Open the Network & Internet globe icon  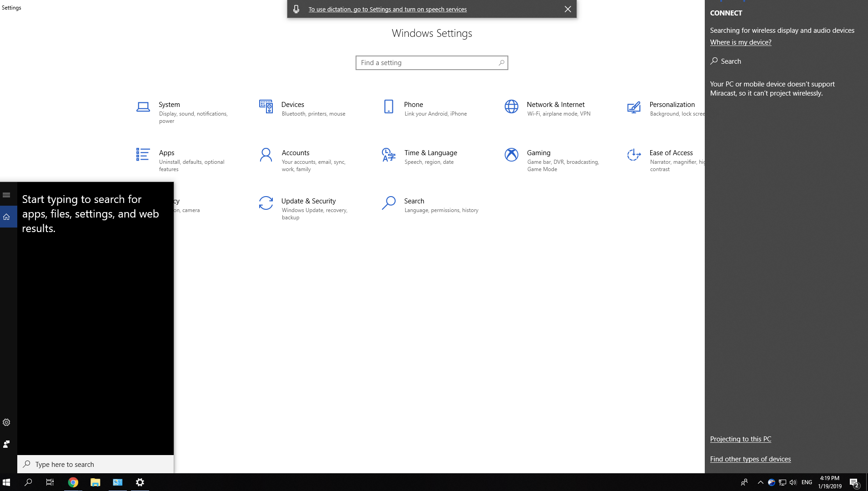(x=512, y=106)
